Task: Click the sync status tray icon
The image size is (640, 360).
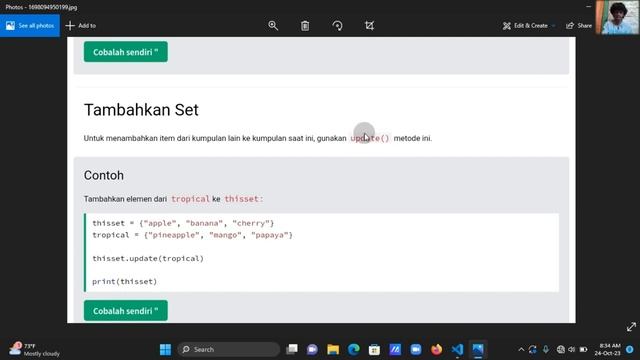Action: pyautogui.click(x=532, y=349)
